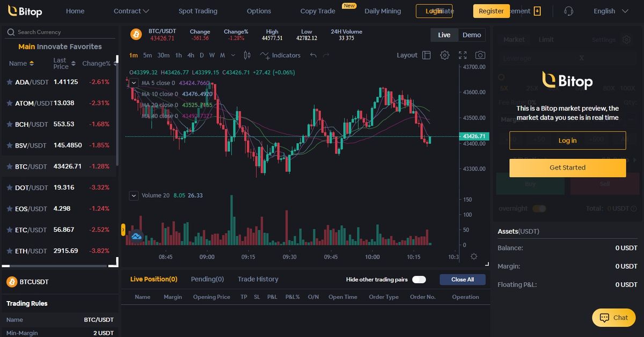Switch to Demo trading mode
Viewport: 644px width, 337px height.
click(472, 35)
